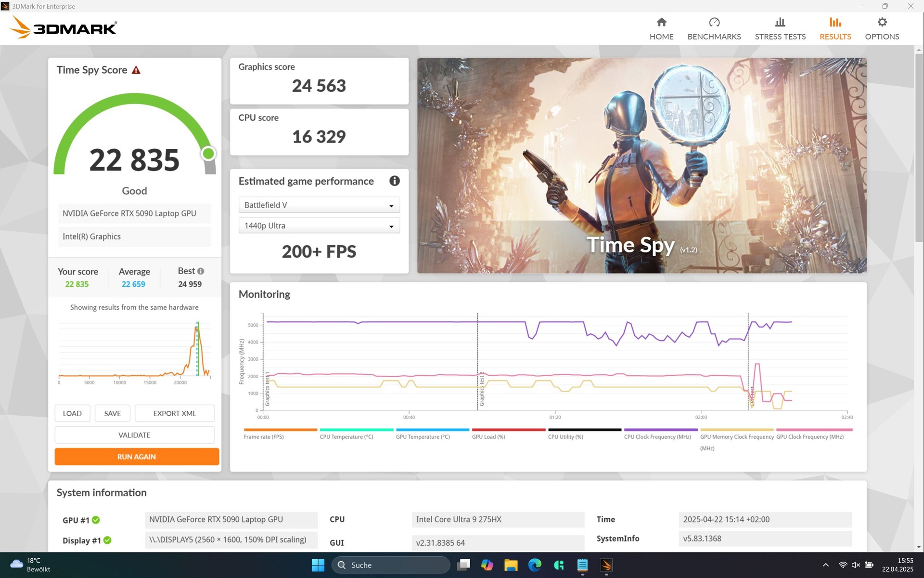
Task: Toggle CPU Clock Frequency purple legend line
Action: 660,430
